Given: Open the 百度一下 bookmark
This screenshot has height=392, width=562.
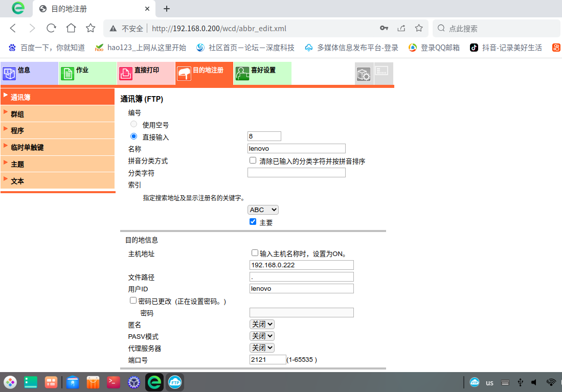Looking at the screenshot, I should coord(47,48).
